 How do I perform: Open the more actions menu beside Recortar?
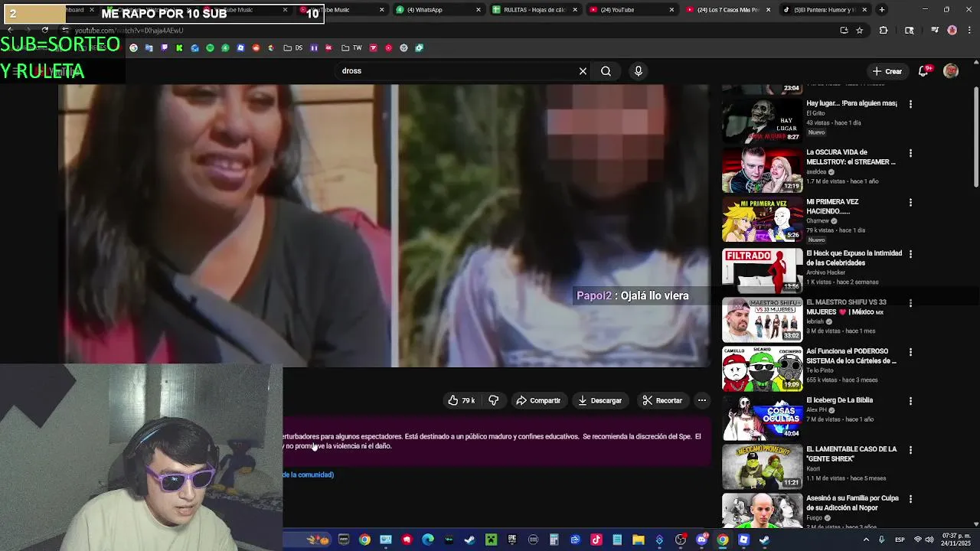coord(702,400)
